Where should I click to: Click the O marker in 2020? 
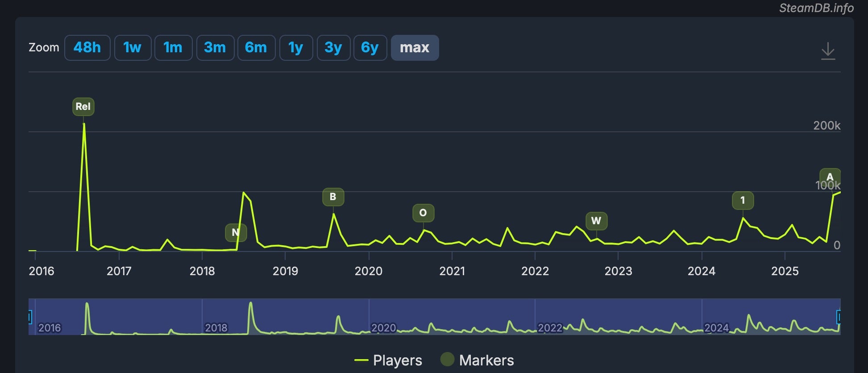coord(423,213)
